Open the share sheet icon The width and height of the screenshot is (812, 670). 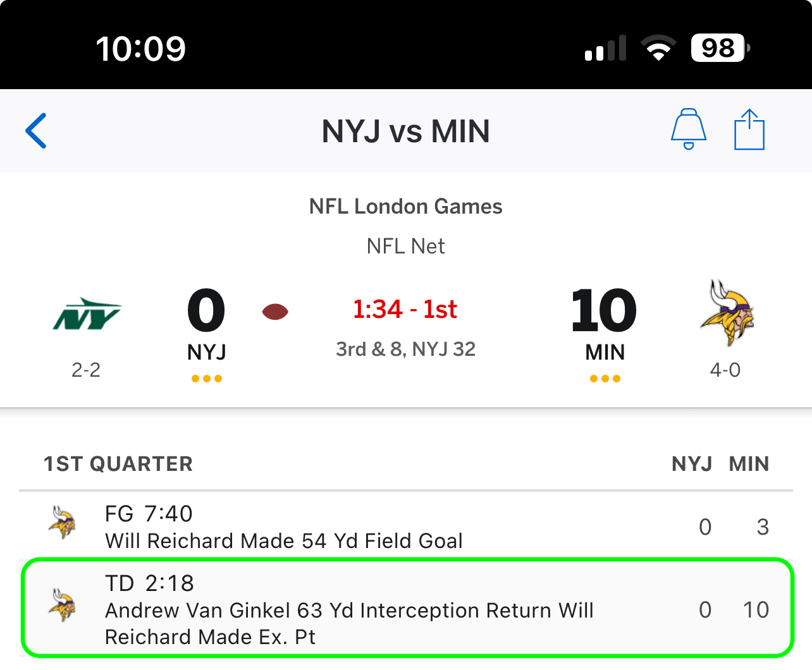click(x=749, y=130)
